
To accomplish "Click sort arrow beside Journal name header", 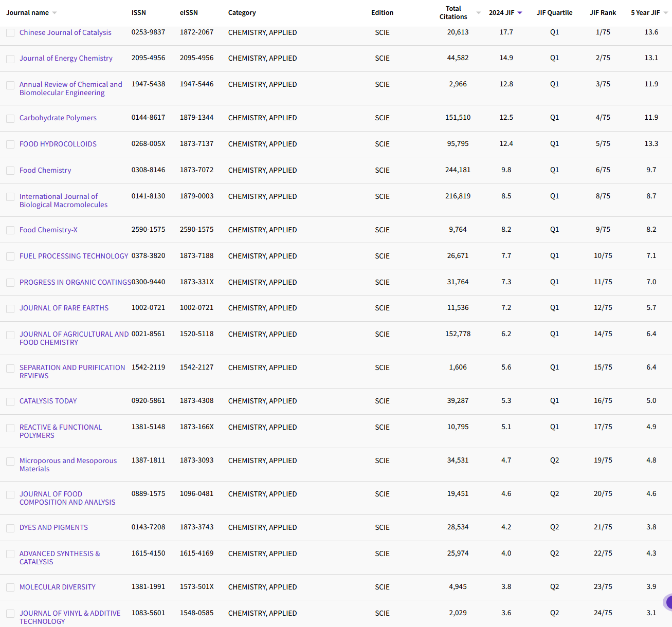I will 55,13.
